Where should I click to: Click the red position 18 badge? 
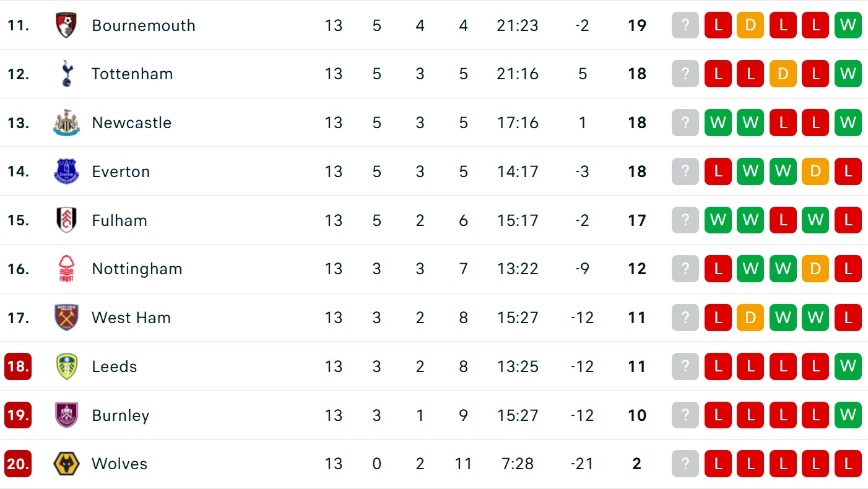18,366
